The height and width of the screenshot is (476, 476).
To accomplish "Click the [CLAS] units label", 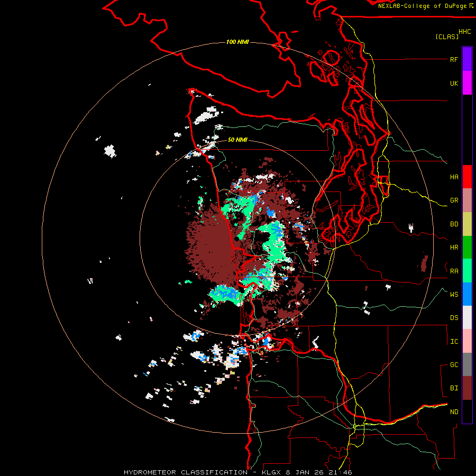I will coord(447,36).
